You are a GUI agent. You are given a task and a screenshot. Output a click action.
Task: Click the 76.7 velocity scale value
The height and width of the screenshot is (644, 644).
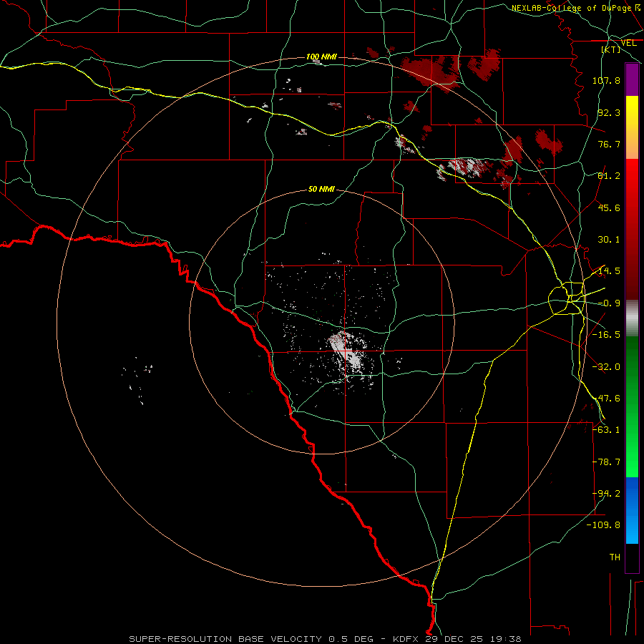pos(609,144)
